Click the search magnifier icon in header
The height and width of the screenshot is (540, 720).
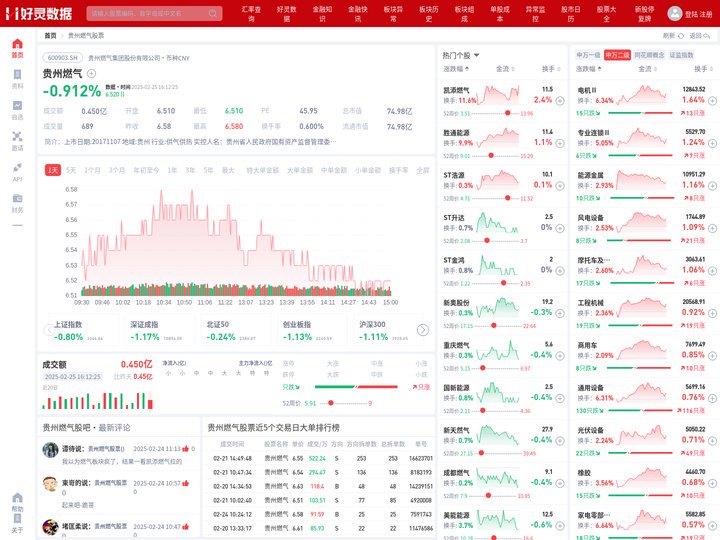(213, 13)
